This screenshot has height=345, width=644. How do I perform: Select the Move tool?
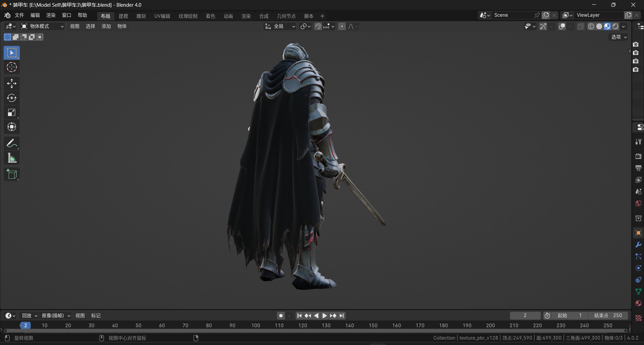point(12,83)
